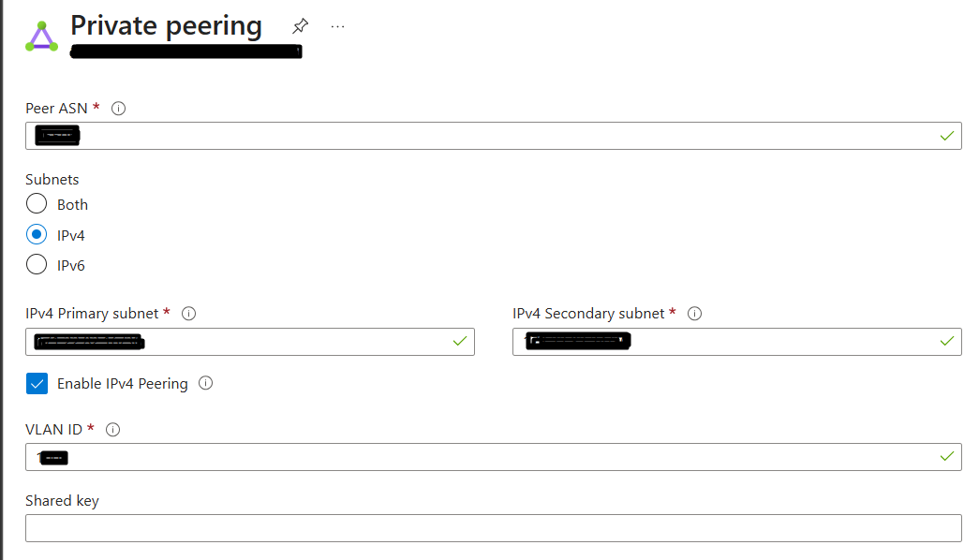Select the Both subnets radio button
Image resolution: width=979 pixels, height=560 pixels.
pyautogui.click(x=37, y=203)
